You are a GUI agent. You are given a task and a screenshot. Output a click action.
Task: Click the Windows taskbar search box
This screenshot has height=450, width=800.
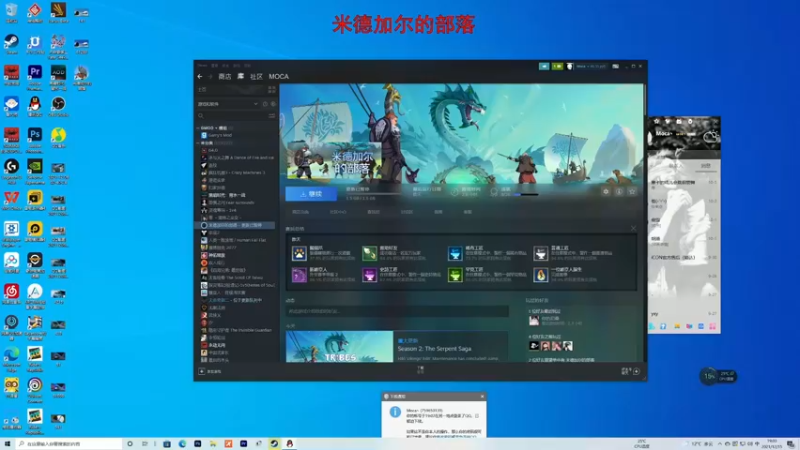coord(69,444)
